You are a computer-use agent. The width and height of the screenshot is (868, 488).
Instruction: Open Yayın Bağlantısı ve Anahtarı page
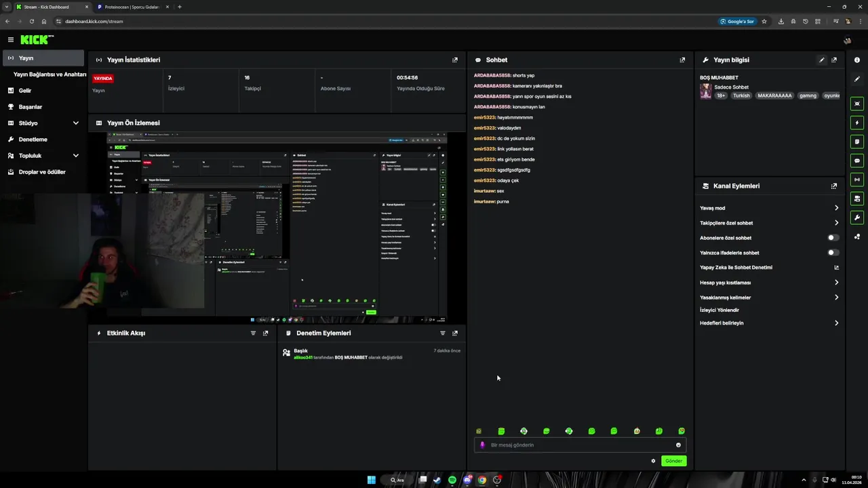pos(50,75)
